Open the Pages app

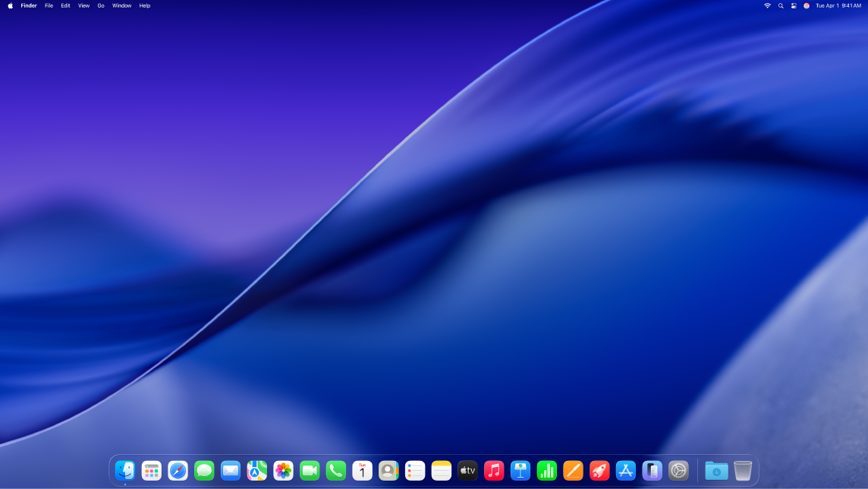click(x=574, y=471)
